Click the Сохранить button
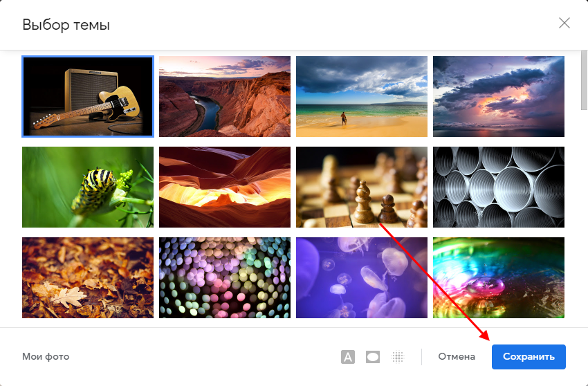This screenshot has width=588, height=386. pos(529,357)
